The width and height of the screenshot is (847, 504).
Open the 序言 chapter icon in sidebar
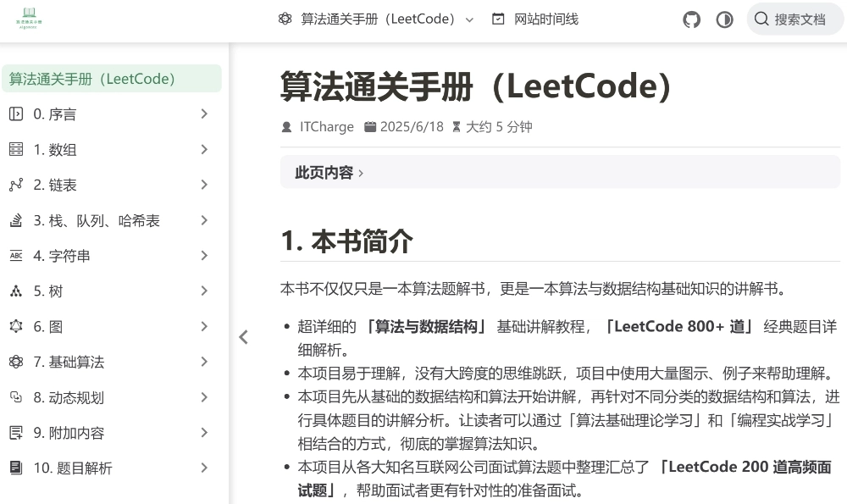coord(15,114)
